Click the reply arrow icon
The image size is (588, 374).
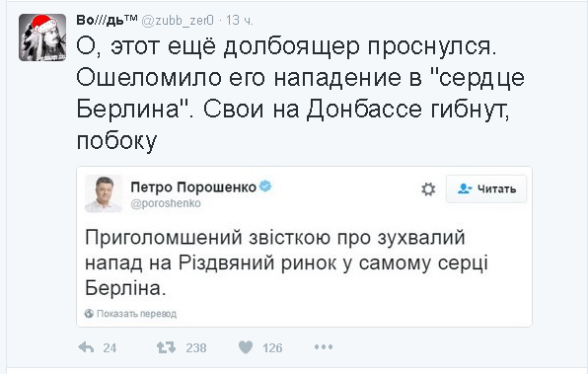(86, 347)
